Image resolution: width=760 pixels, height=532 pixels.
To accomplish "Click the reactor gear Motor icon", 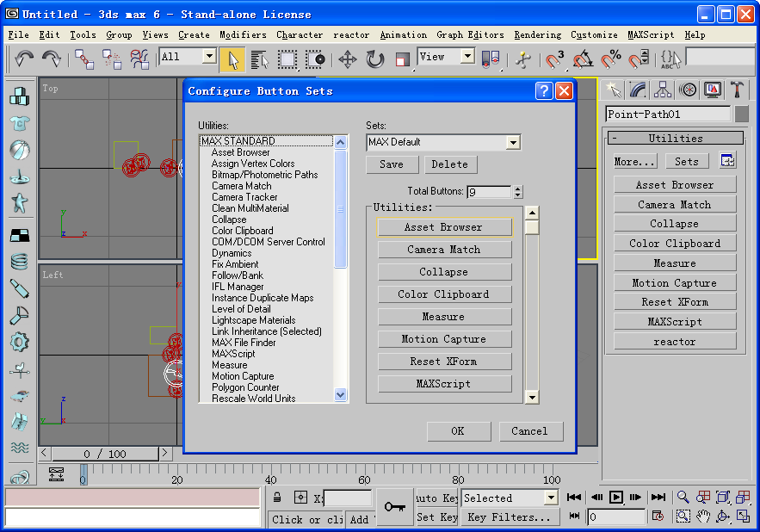I will 20,343.
